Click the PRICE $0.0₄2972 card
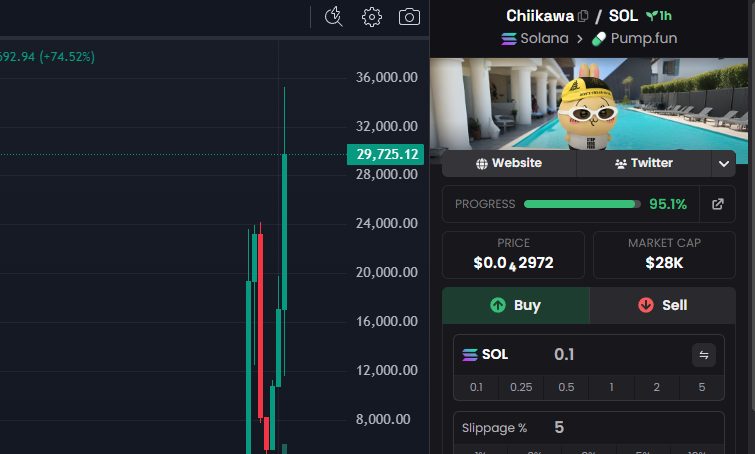 (513, 255)
